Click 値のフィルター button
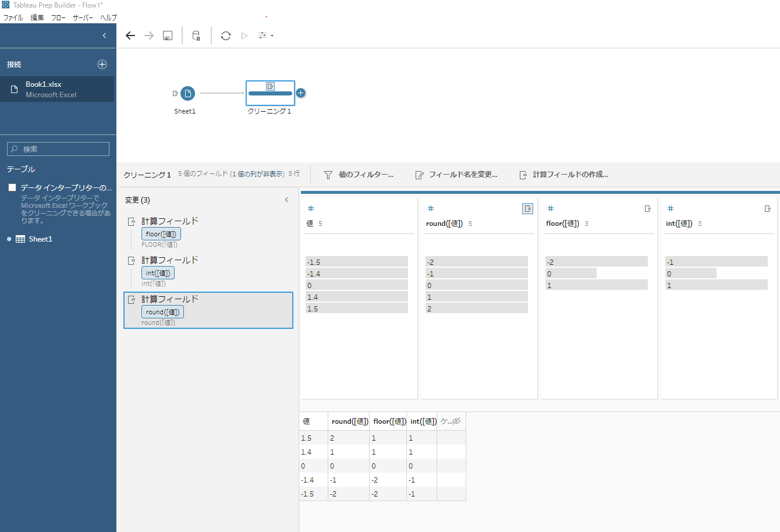This screenshot has width=780, height=532. 359,175
